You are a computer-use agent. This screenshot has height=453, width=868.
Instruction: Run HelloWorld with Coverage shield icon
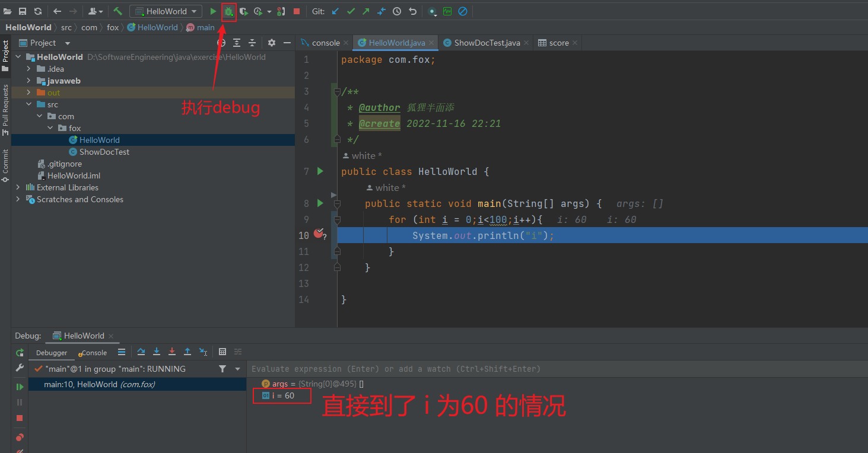pos(243,11)
